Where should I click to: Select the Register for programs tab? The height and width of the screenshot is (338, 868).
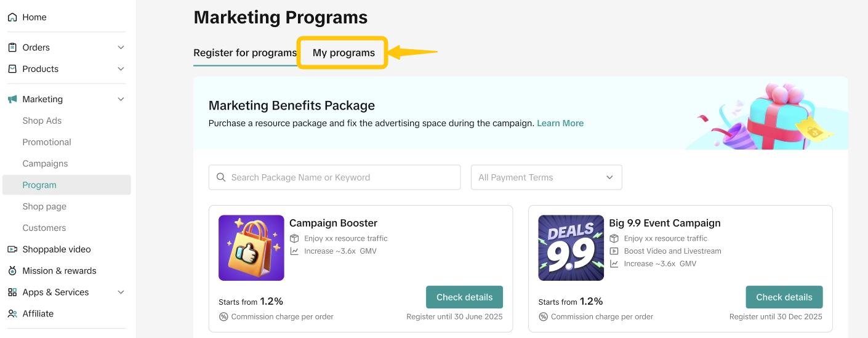245,53
